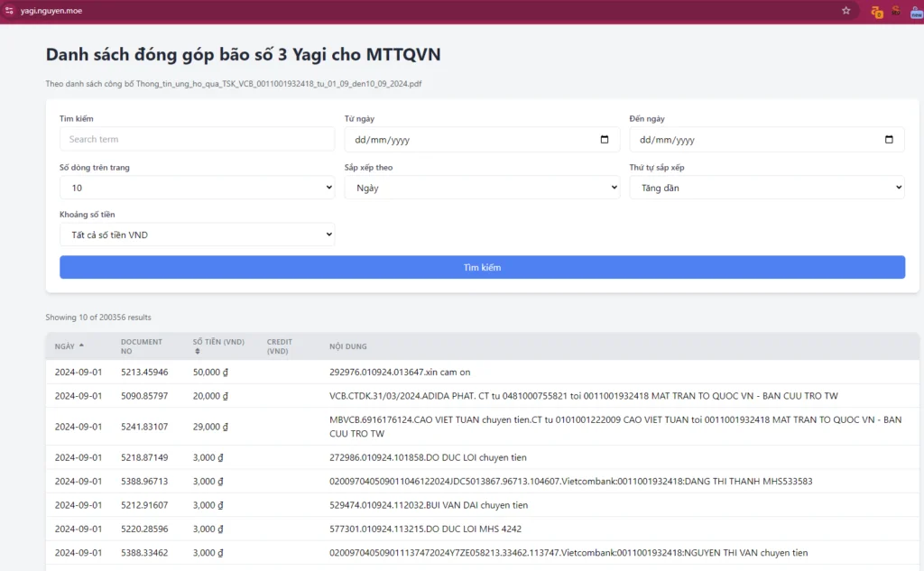Click the source PDF file name text
This screenshot has width=924, height=571.
click(x=279, y=84)
